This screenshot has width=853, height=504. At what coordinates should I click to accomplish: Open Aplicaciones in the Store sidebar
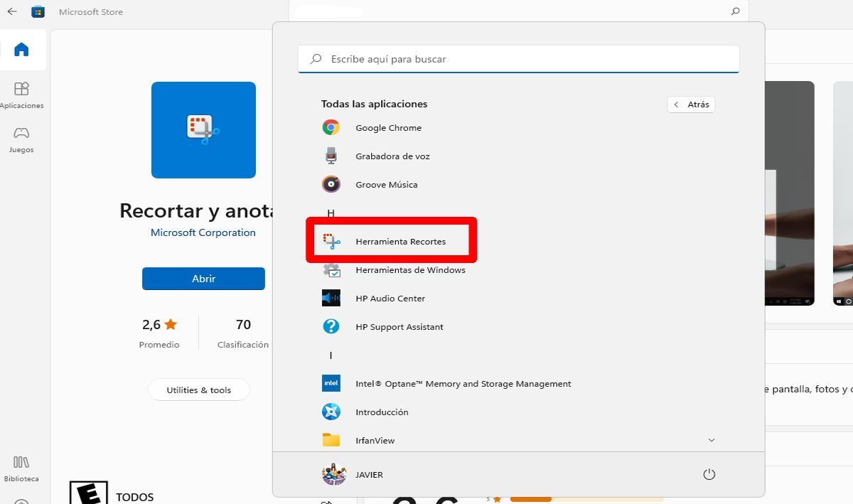(x=21, y=95)
